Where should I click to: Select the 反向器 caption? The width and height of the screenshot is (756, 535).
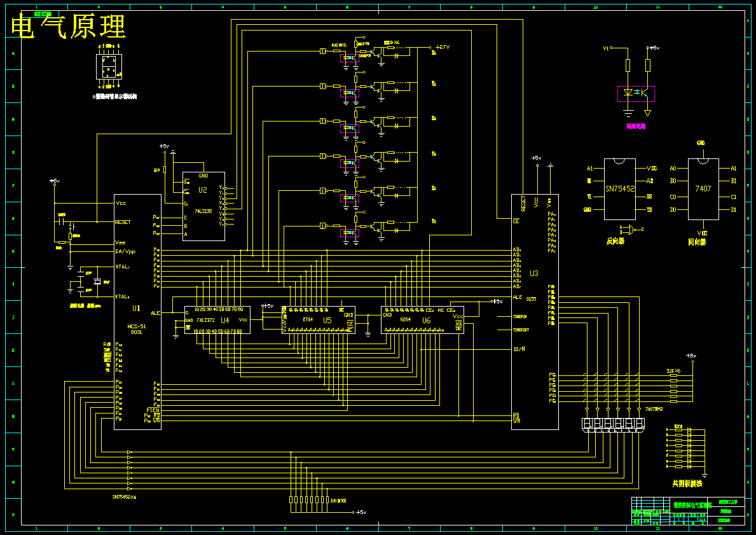click(x=615, y=241)
